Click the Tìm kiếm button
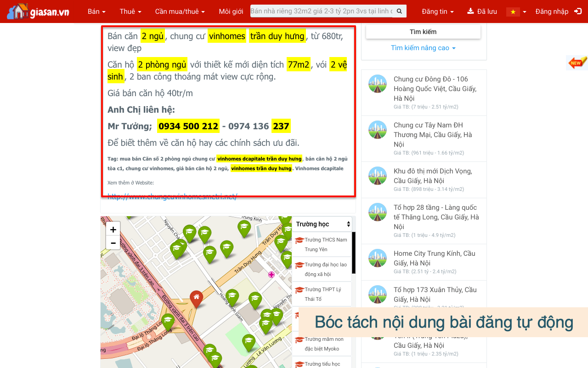The height and width of the screenshot is (368, 588). click(423, 32)
